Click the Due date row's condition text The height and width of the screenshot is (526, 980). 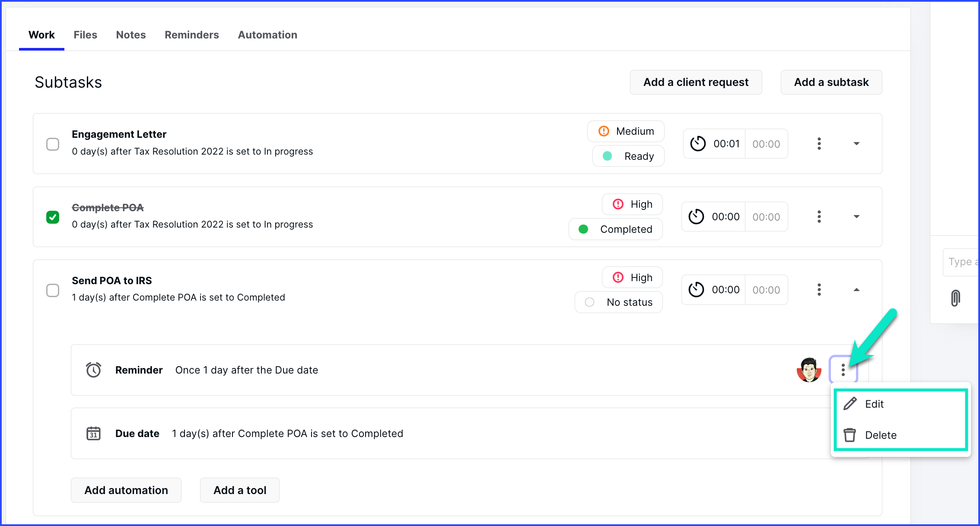pyautogui.click(x=287, y=434)
